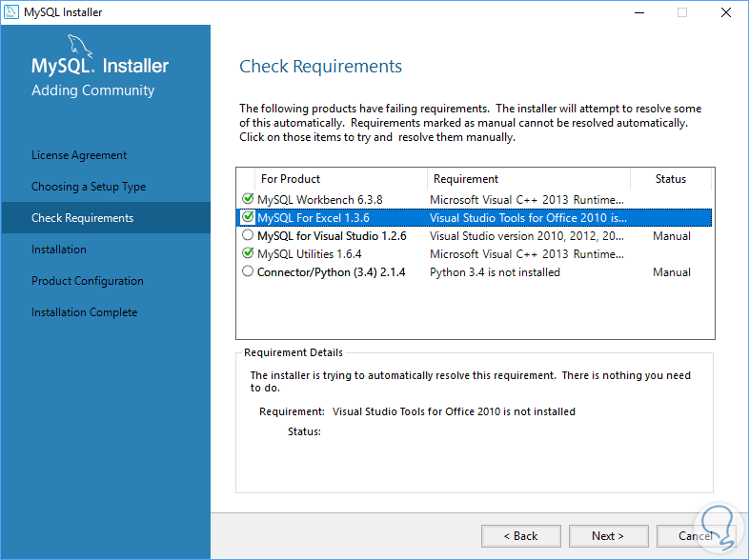This screenshot has width=749, height=560.
Task: Click Manual status for Connector/Python
Action: click(x=672, y=272)
